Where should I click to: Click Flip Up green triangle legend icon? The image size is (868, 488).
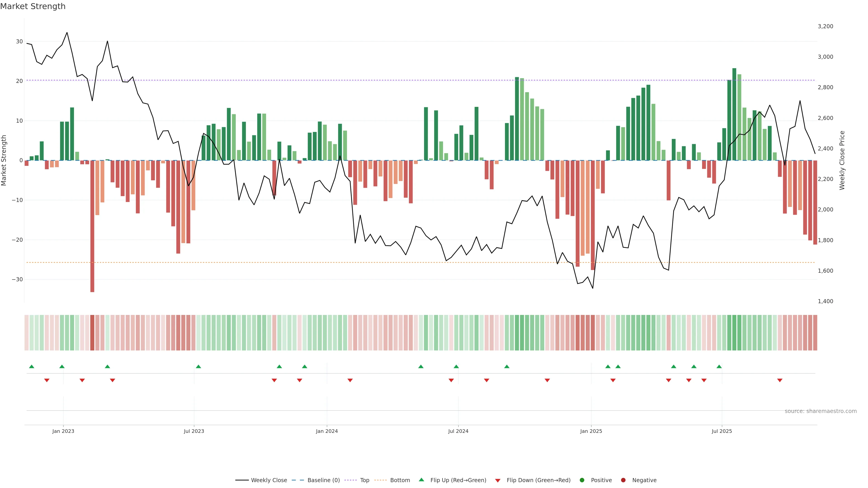coord(421,480)
